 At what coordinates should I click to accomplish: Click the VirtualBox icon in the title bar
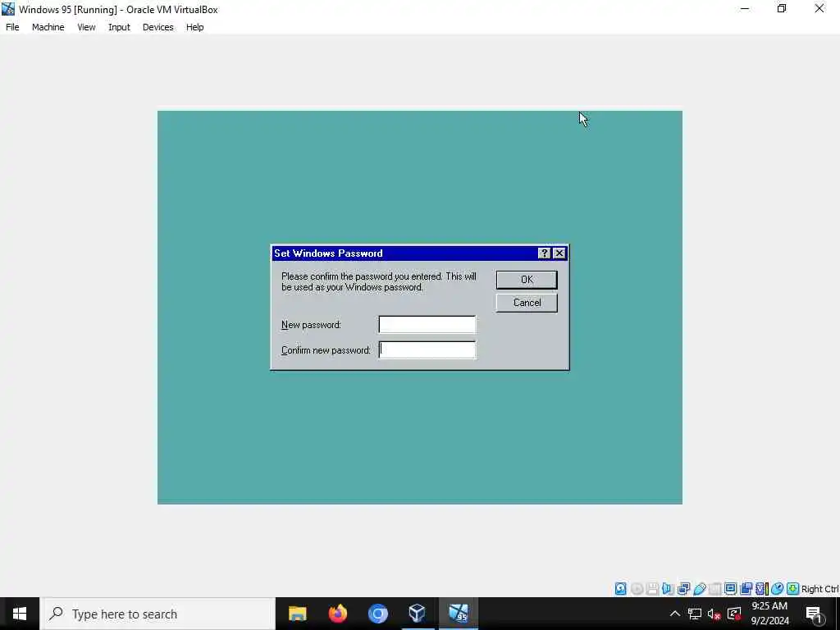pos(8,9)
